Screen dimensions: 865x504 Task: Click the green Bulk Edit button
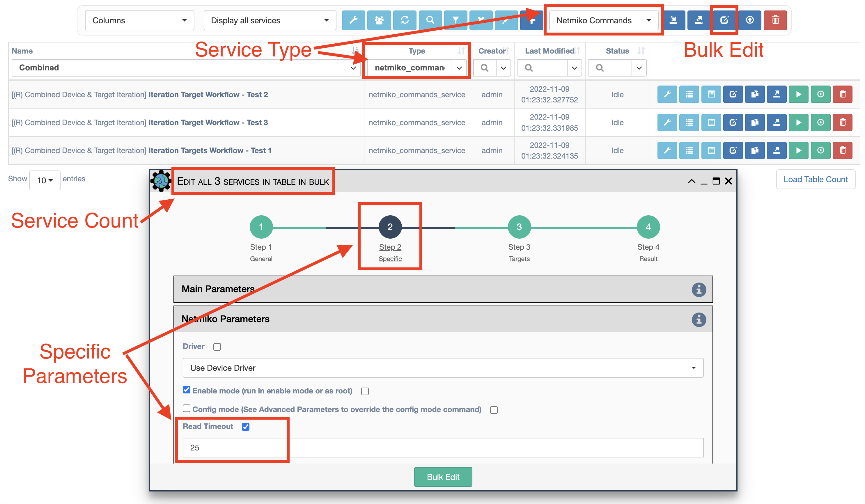point(443,477)
